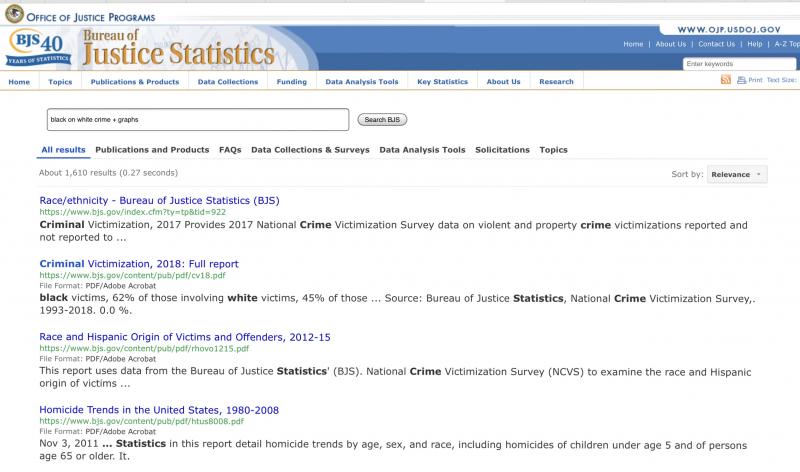Switch to Publications and Products results tab
The width and height of the screenshot is (800, 472).
tap(152, 150)
